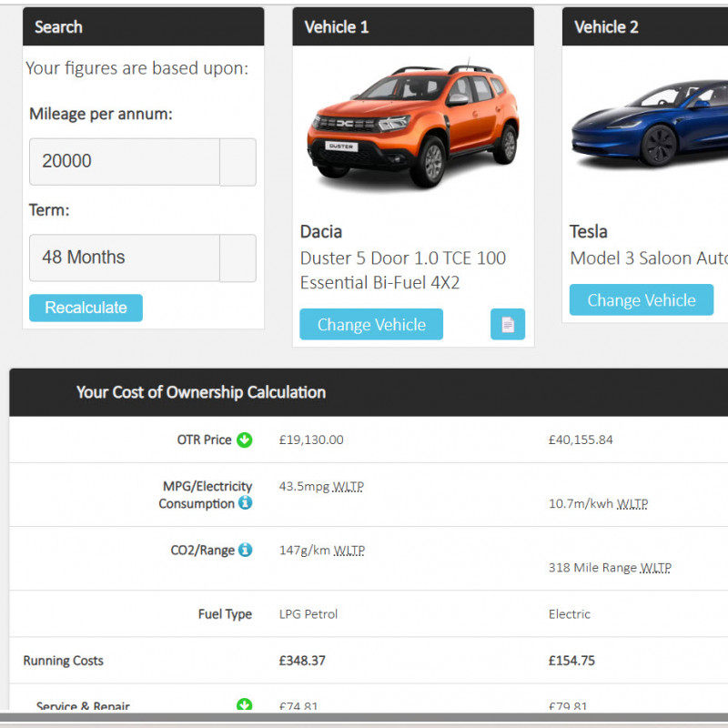The image size is (728, 728).
Task: Click the Vehicle 2 panel header
Action: point(645,26)
